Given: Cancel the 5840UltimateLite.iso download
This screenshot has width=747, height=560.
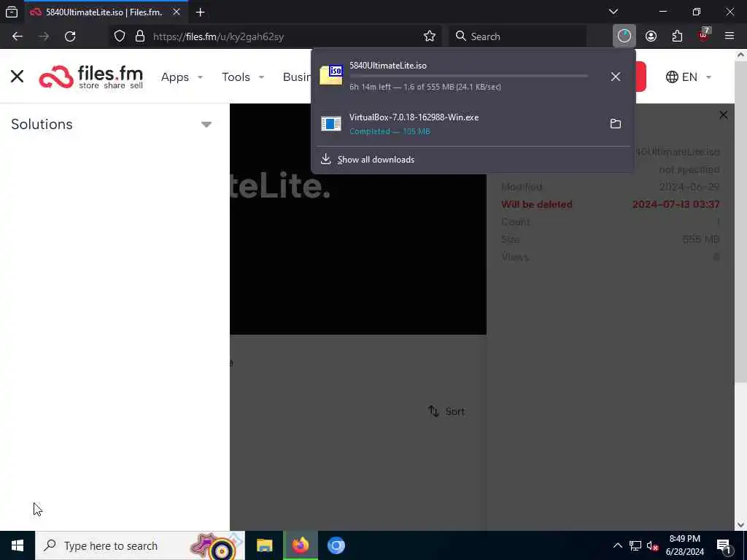Looking at the screenshot, I should [x=616, y=76].
